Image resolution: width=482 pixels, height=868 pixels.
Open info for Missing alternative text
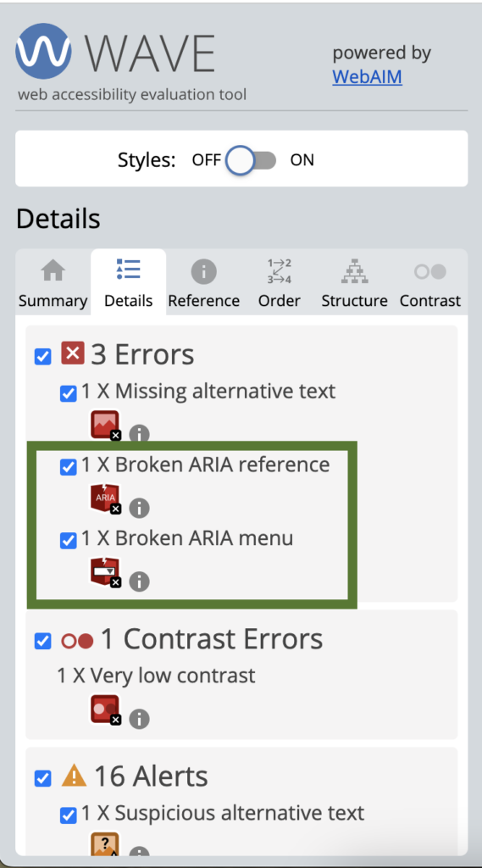(x=140, y=434)
